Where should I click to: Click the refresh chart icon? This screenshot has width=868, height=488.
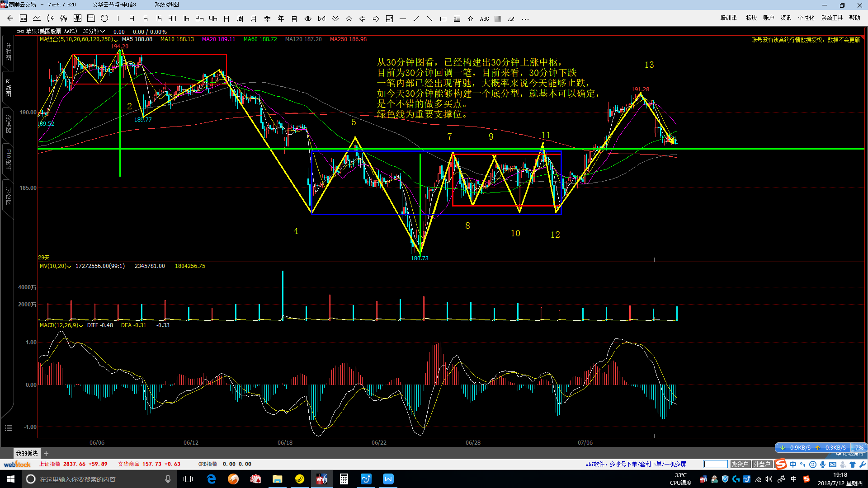click(x=104, y=19)
